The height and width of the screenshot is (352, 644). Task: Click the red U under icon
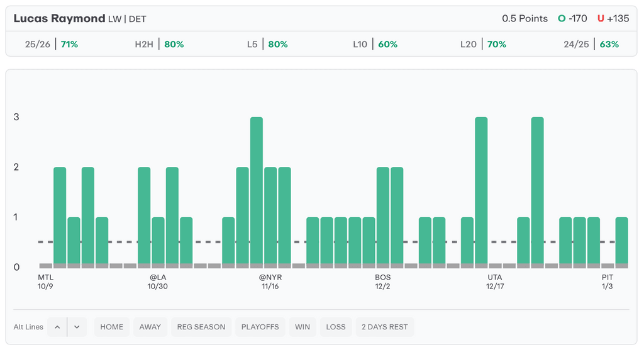[601, 18]
